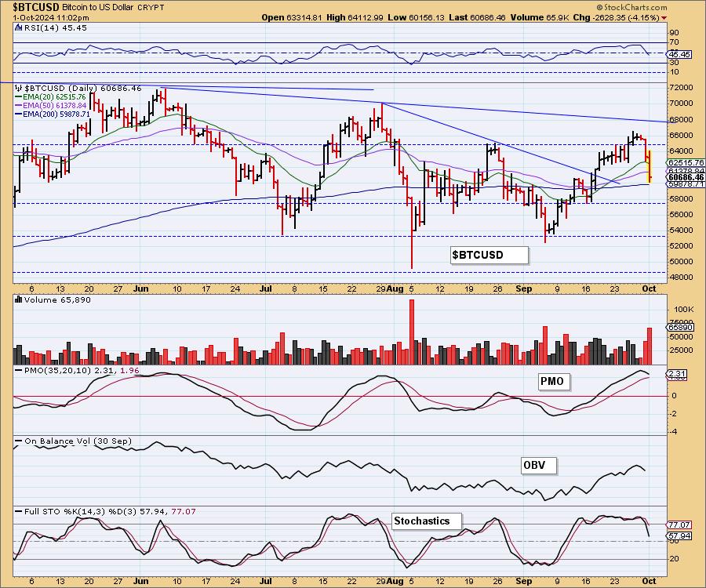Viewport: 706px width, 588px height.
Task: Click the On Balance Vol (30 Sep) label
Action: (x=78, y=441)
